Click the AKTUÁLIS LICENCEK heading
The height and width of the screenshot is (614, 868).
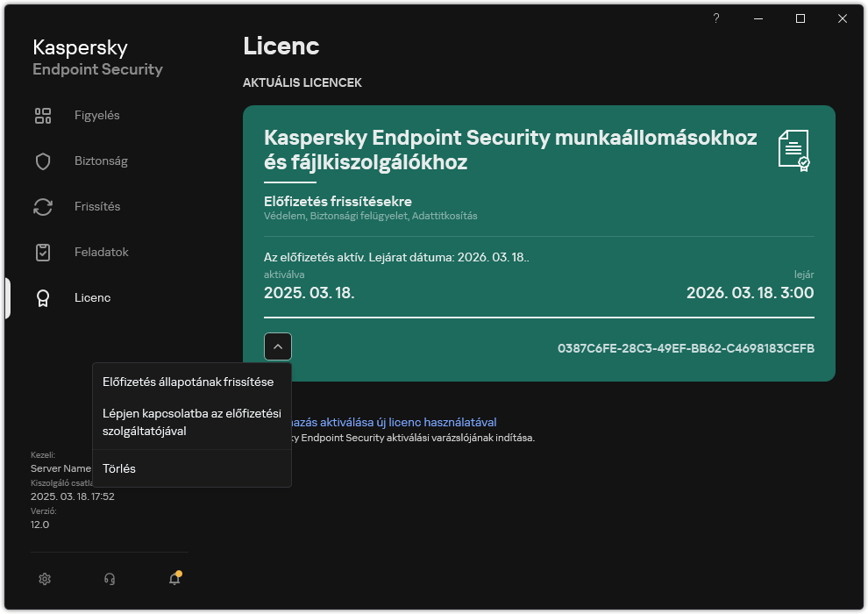(x=302, y=82)
